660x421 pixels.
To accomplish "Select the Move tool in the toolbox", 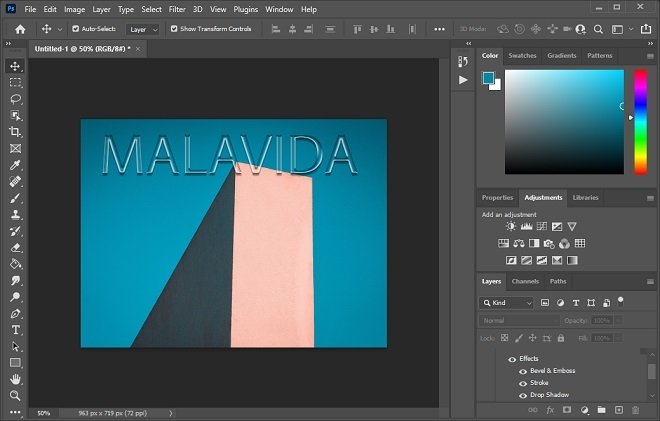I will tap(15, 66).
